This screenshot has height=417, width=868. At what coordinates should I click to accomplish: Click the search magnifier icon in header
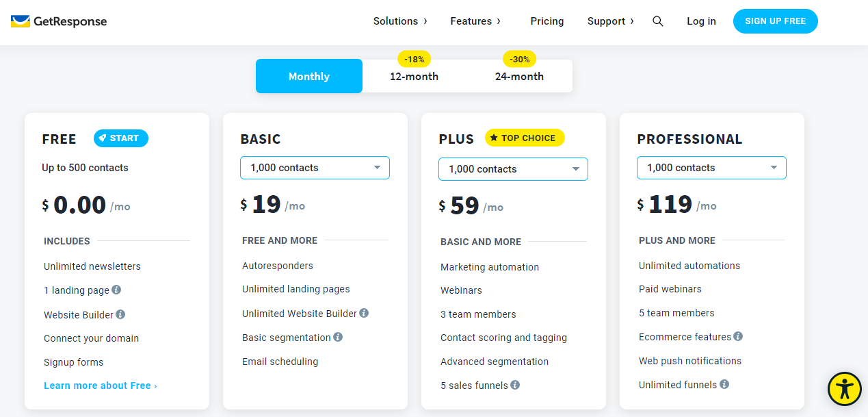(x=657, y=21)
